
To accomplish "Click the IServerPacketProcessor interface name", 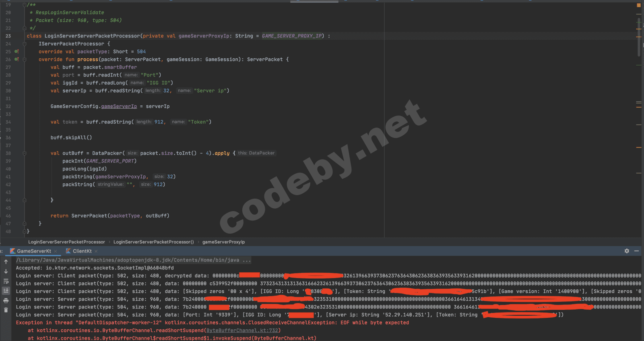I will click(71, 44).
